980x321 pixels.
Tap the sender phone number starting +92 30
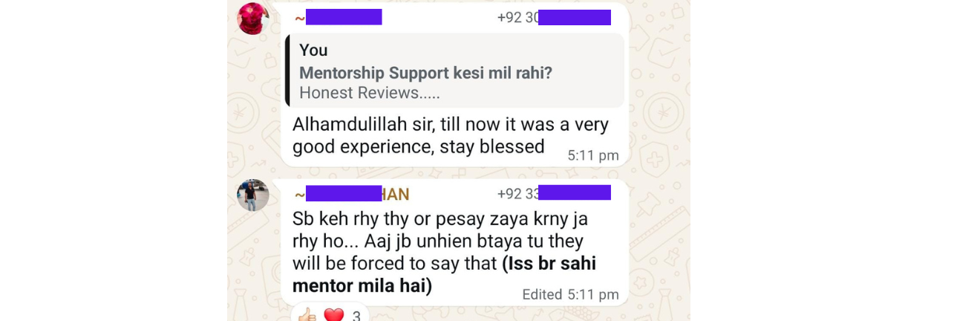pyautogui.click(x=554, y=17)
